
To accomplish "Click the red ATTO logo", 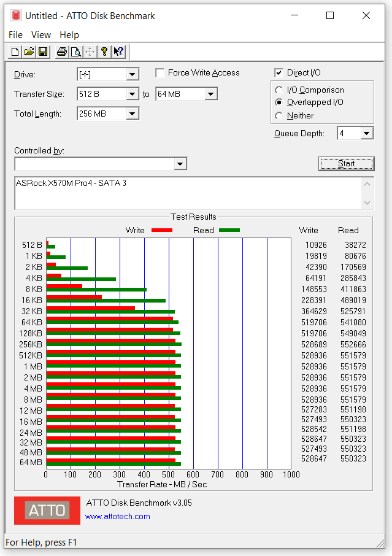I will (47, 510).
